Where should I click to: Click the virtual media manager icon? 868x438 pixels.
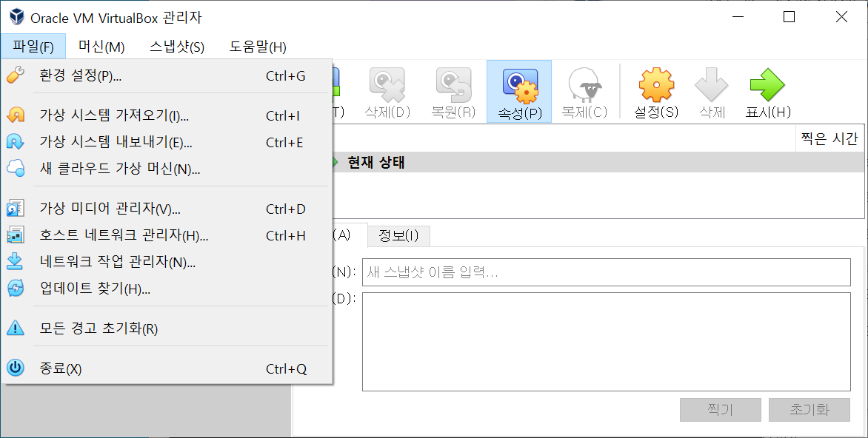(16, 209)
